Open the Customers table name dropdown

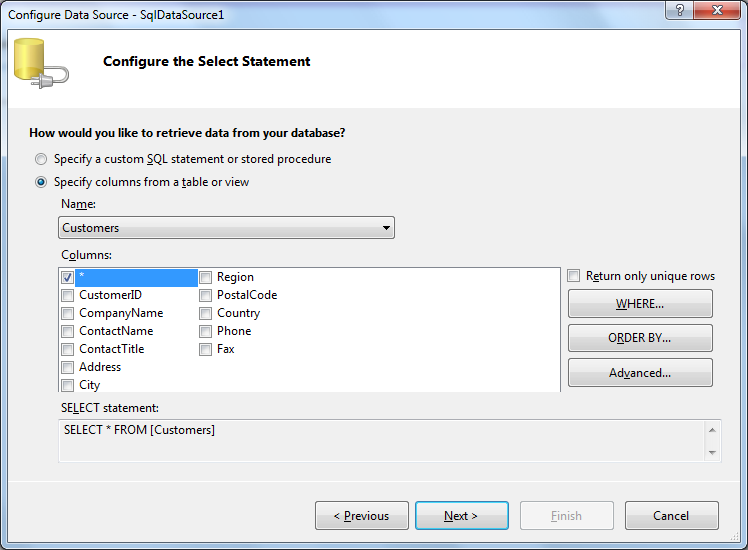226,228
